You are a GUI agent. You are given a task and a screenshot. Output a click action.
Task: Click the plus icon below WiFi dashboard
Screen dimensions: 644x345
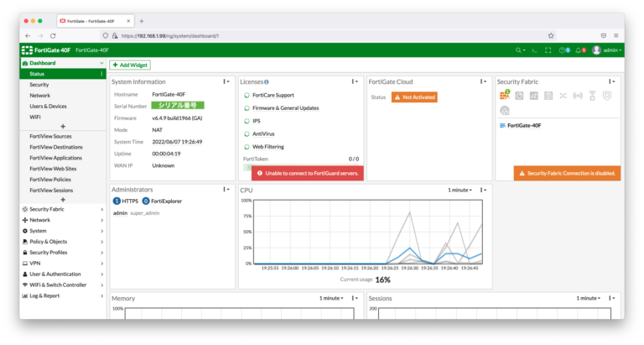[x=63, y=127]
